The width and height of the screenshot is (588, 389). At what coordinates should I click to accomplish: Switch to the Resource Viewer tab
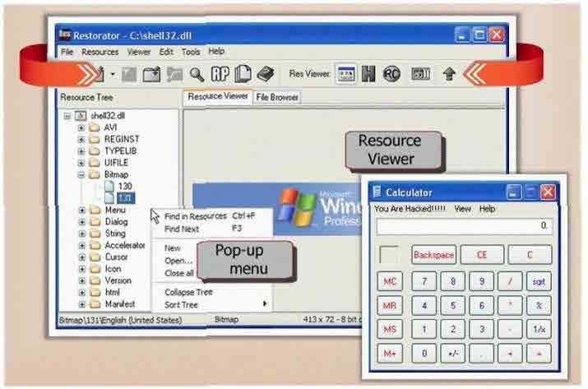218,96
